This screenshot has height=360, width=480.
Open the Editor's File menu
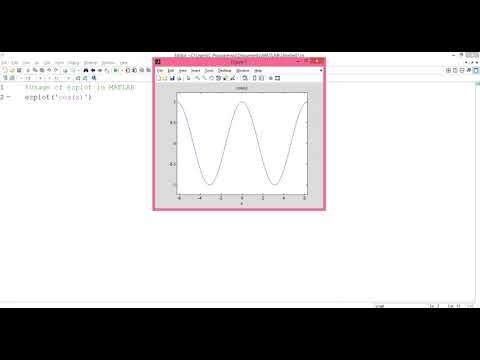4,63
